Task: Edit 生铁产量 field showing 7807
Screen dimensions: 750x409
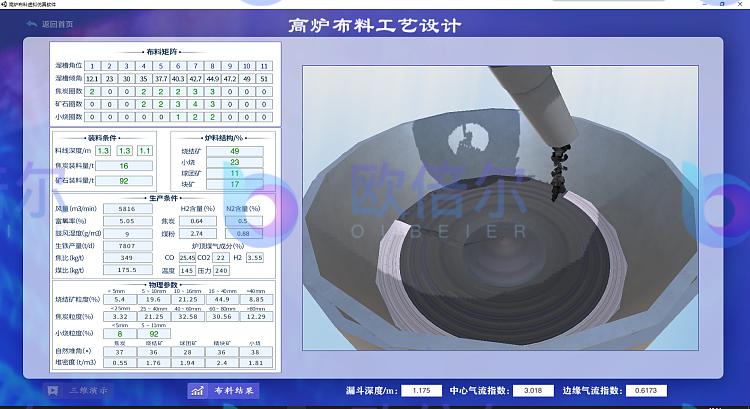Action: coord(128,246)
